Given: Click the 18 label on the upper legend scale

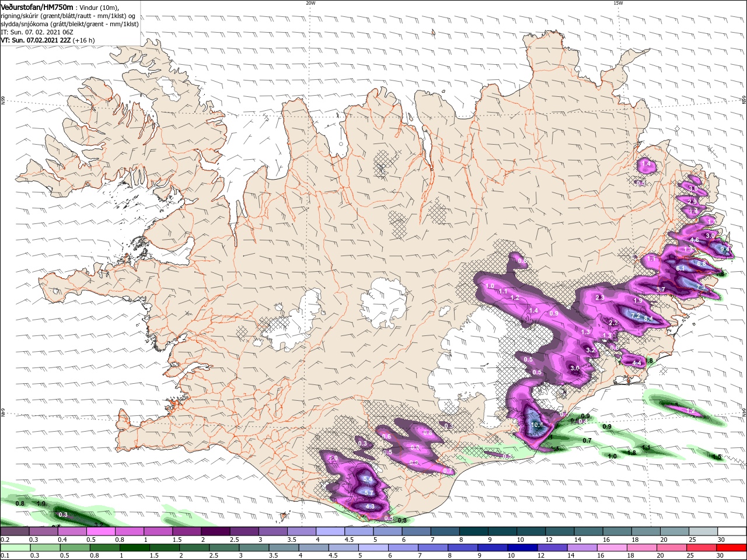Looking at the screenshot, I should pyautogui.click(x=635, y=540).
